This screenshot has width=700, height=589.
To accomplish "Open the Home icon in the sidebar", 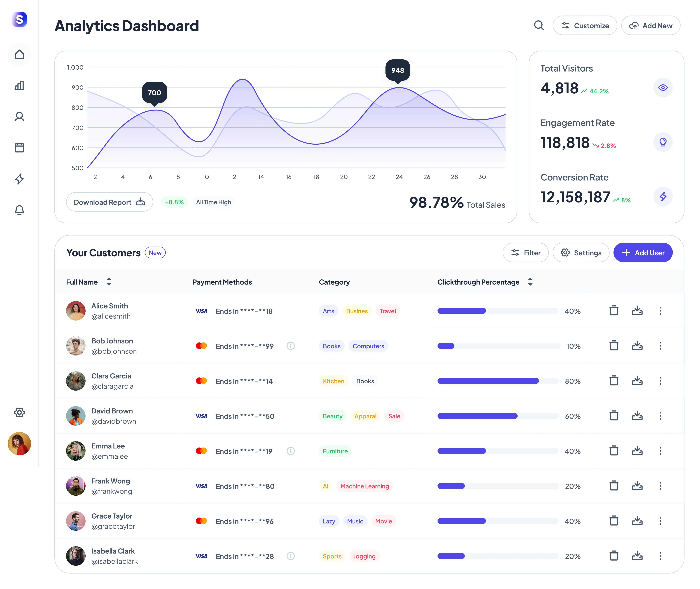I will (x=19, y=54).
